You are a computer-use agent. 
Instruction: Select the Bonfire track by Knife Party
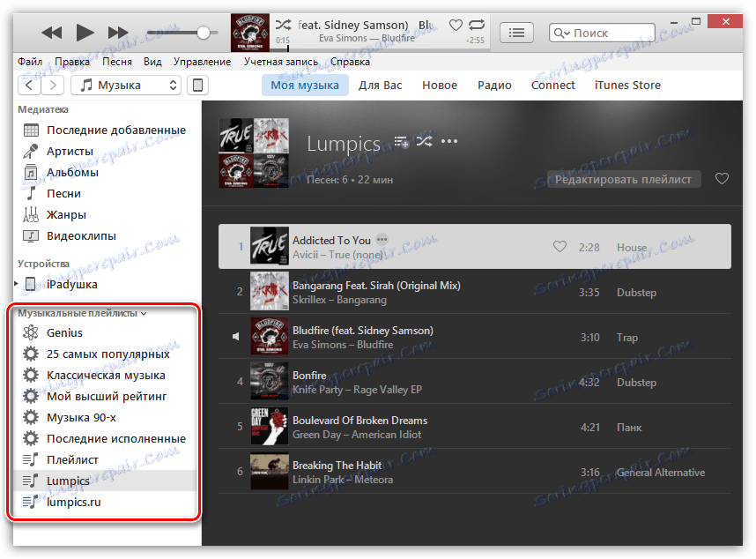(x=475, y=382)
